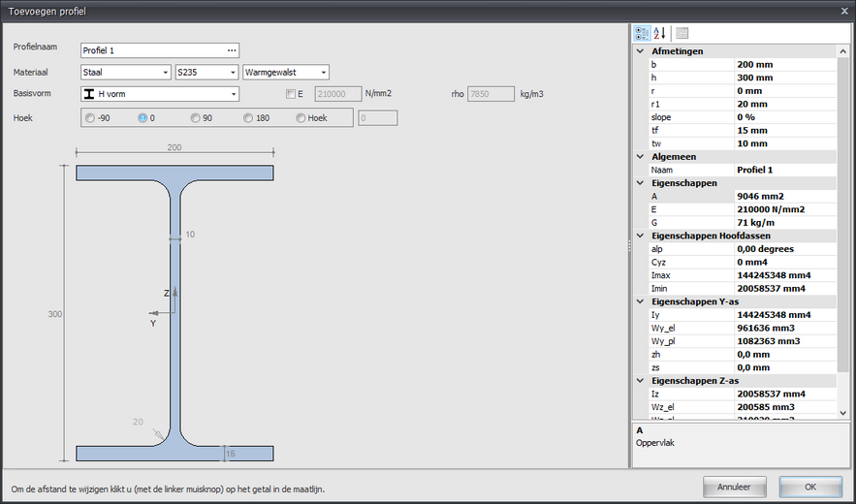
Task: Confirm with the OK button
Action: 810,488
